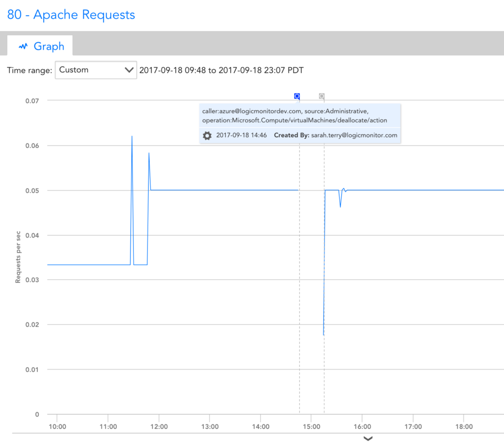Click the dashed line under the blue marker
Image resolution: width=504 pixels, height=445 pixels.
pyautogui.click(x=300, y=246)
